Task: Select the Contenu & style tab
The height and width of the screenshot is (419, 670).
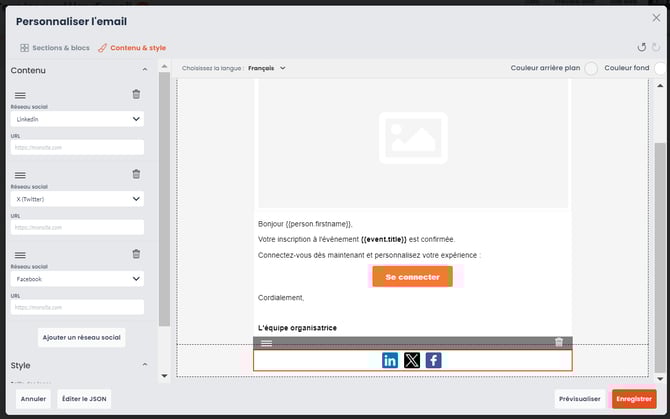Action: 132,47
